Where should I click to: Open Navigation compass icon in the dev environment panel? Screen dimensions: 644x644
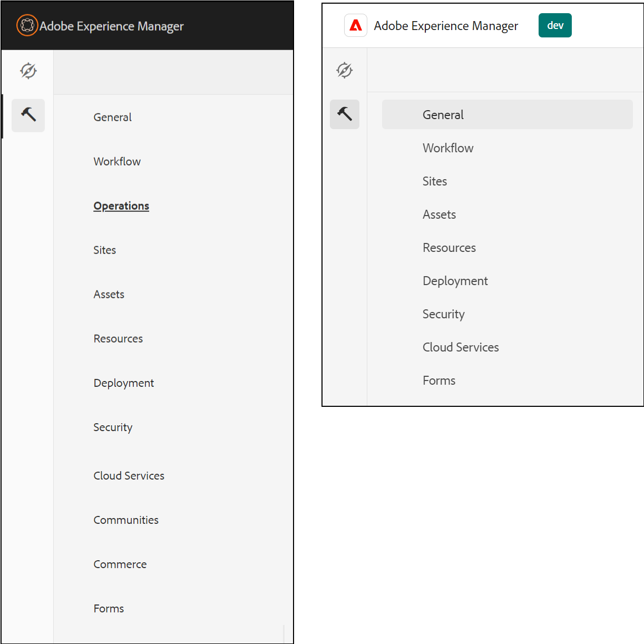344,70
